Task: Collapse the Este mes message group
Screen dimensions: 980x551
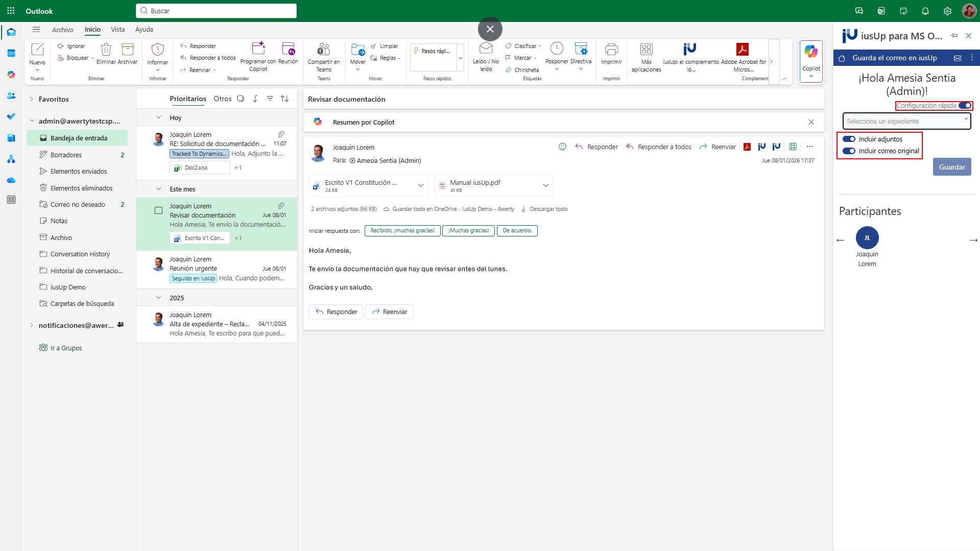Action: coord(158,189)
